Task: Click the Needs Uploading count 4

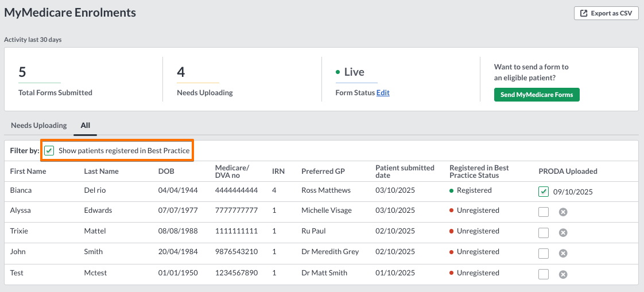Action: 181,72
